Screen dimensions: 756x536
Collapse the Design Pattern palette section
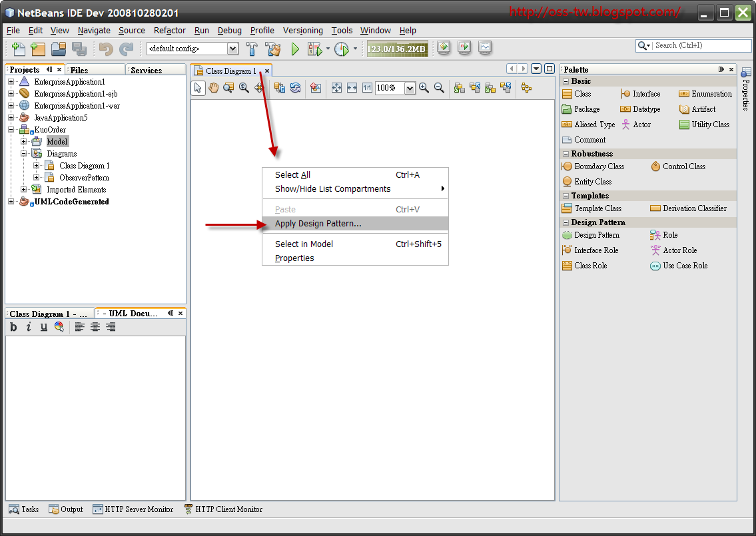566,222
